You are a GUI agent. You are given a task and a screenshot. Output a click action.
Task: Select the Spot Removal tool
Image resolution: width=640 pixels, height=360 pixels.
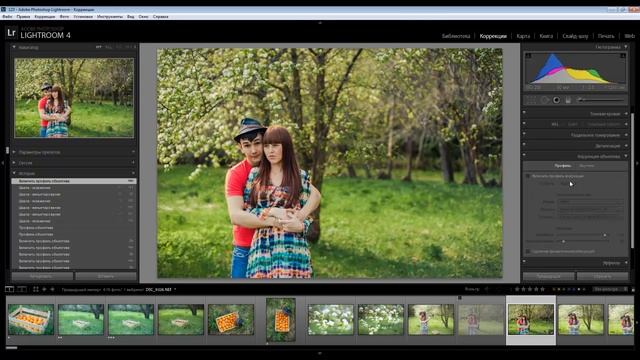[544, 100]
